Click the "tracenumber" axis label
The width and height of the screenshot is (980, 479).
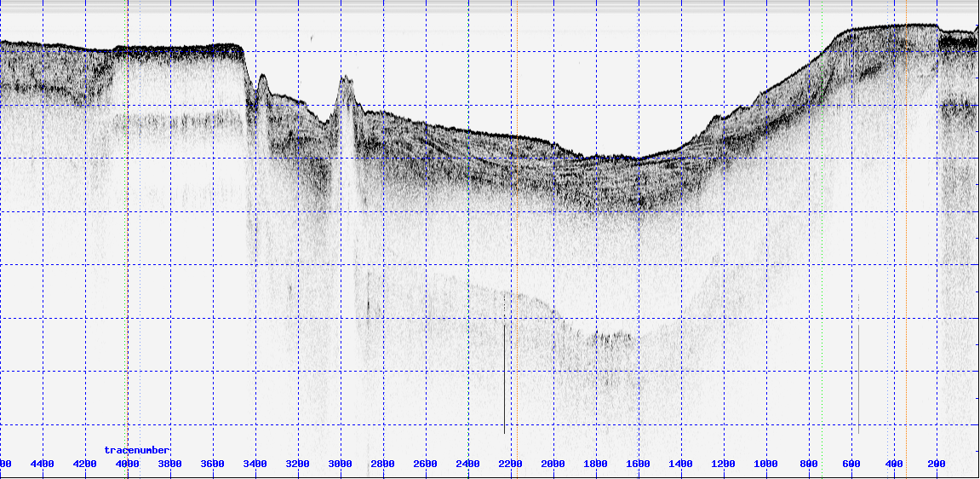tap(137, 450)
